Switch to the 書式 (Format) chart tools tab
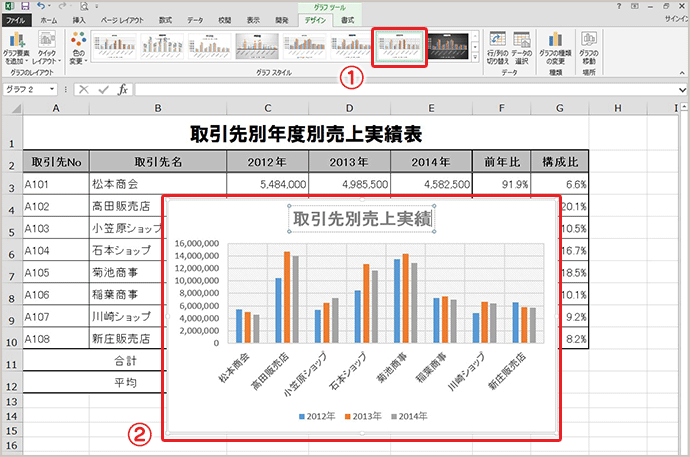This screenshot has width=690, height=457. click(348, 19)
